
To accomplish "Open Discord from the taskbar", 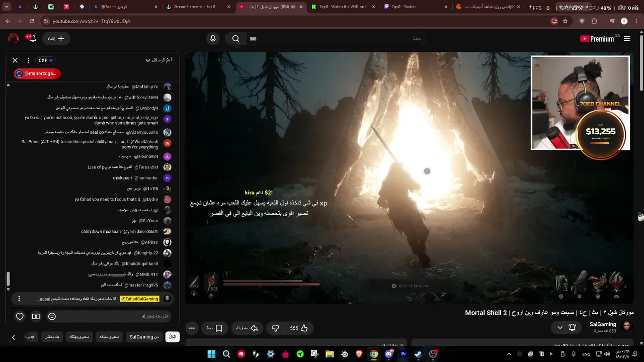I will pyautogui.click(x=388, y=354).
